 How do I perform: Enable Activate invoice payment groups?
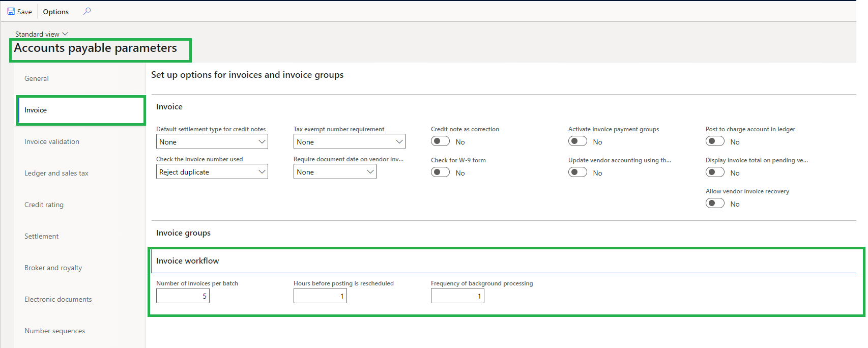tap(577, 141)
